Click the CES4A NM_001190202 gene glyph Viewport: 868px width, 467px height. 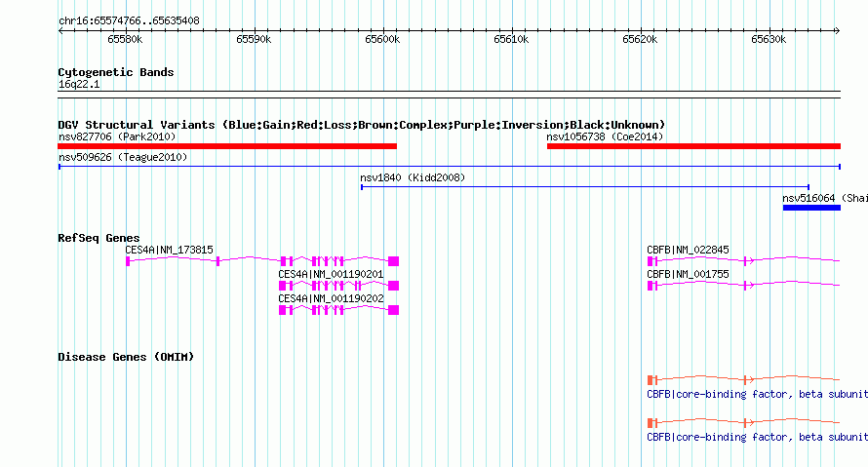[338, 310]
